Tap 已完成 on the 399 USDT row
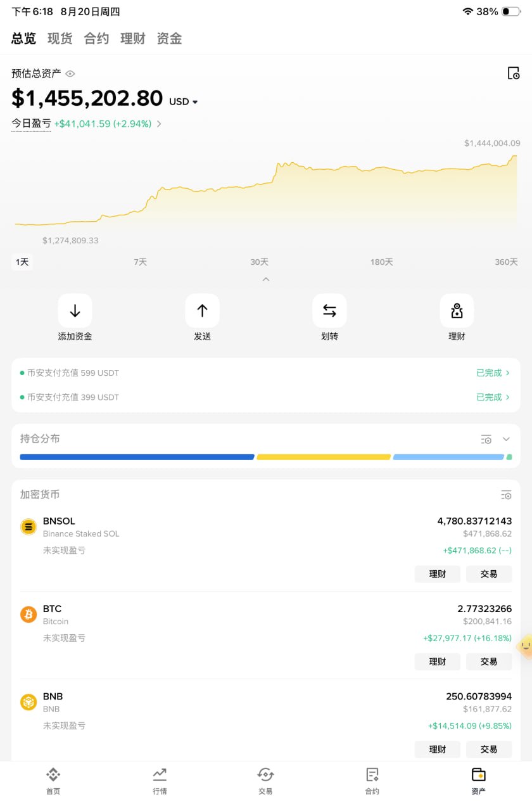This screenshot has height=811, width=532. [493, 397]
